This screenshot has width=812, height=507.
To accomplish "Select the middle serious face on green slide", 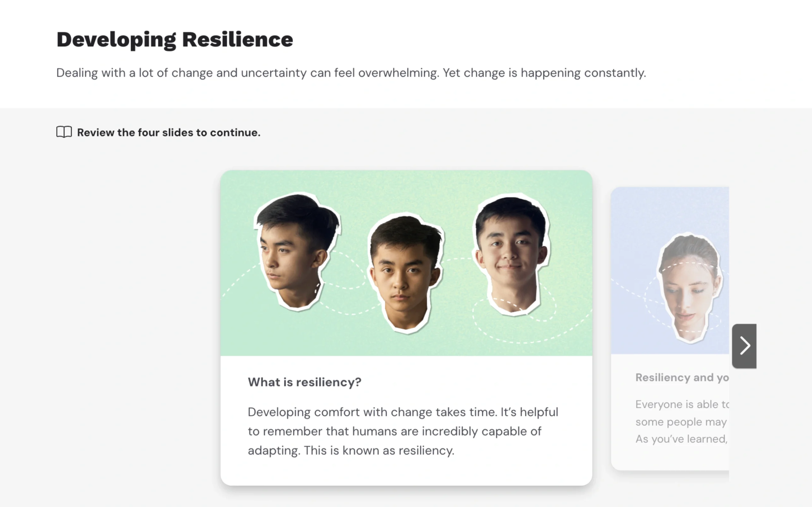I will (405, 273).
